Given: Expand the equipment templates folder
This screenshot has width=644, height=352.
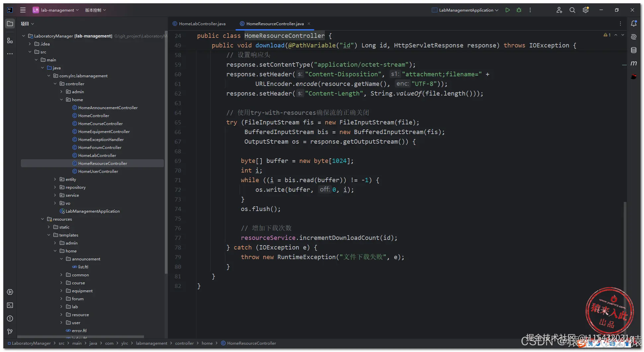Looking at the screenshot, I should (61, 291).
